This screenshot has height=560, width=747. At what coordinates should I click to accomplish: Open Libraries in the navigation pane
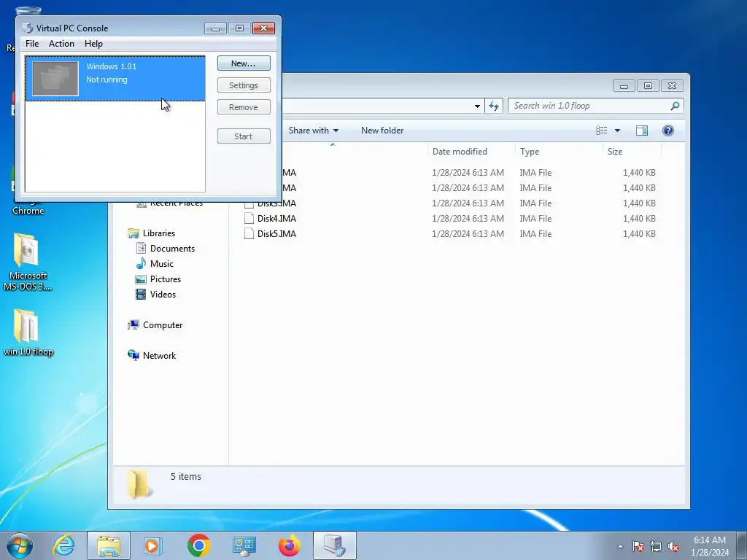tap(159, 233)
